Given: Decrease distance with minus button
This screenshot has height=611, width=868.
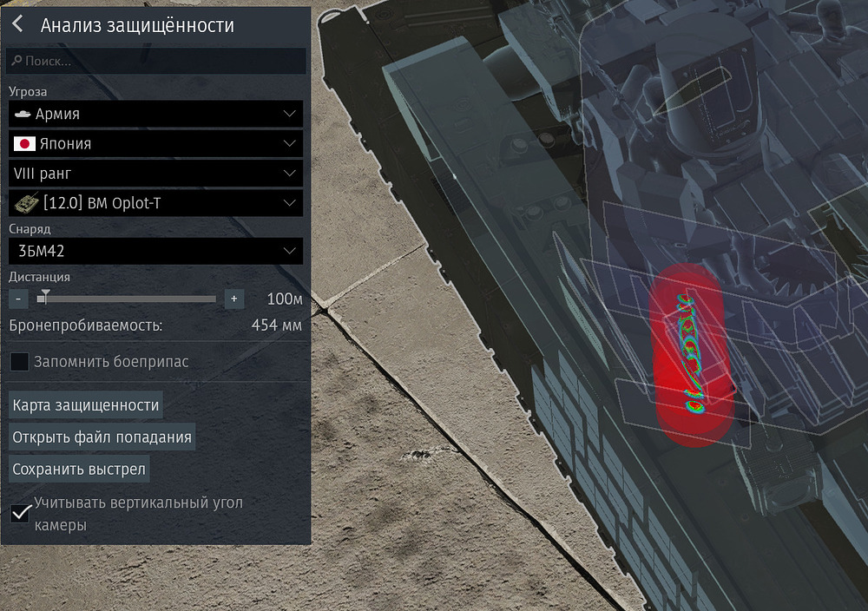Looking at the screenshot, I should [18, 299].
